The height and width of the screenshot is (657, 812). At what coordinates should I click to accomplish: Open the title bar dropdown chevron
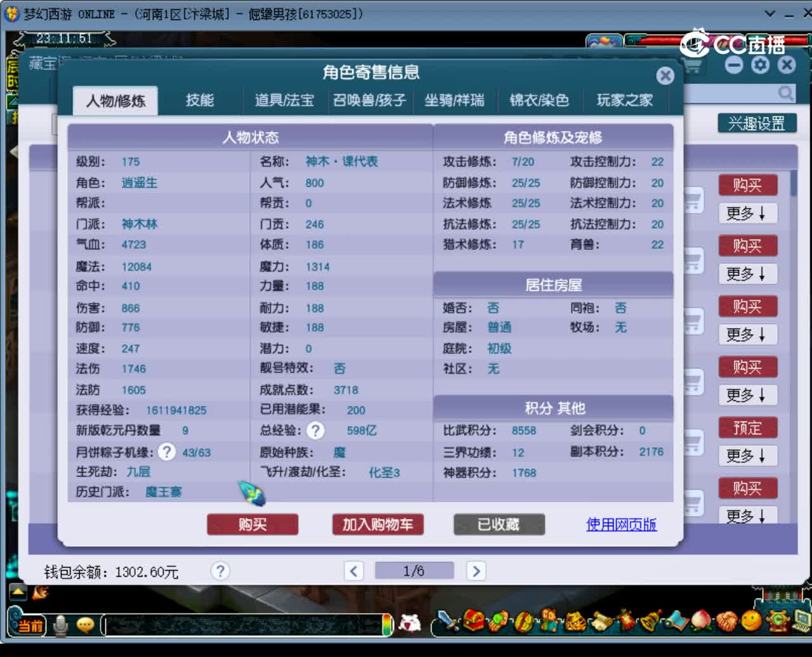pyautogui.click(x=769, y=13)
